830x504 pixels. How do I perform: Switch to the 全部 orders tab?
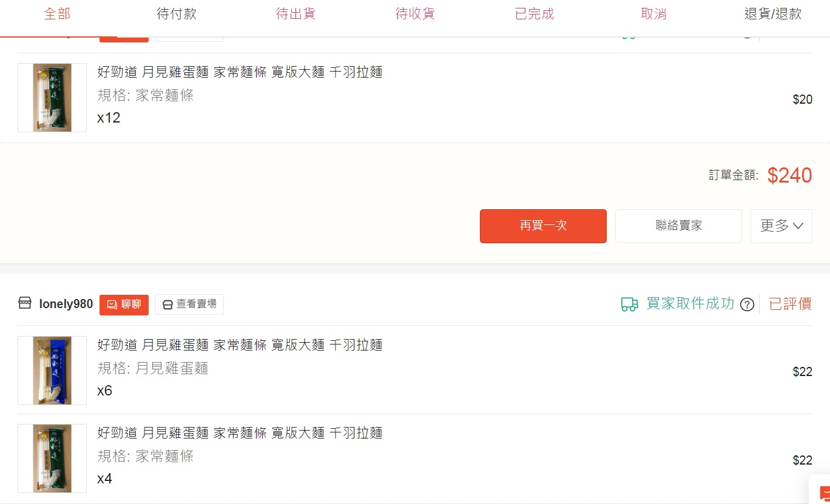(57, 14)
